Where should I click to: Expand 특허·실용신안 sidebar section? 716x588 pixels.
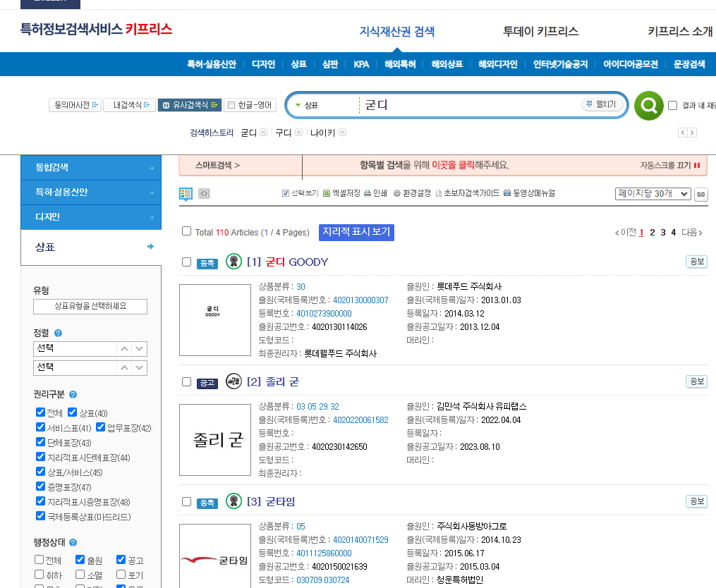(x=91, y=192)
